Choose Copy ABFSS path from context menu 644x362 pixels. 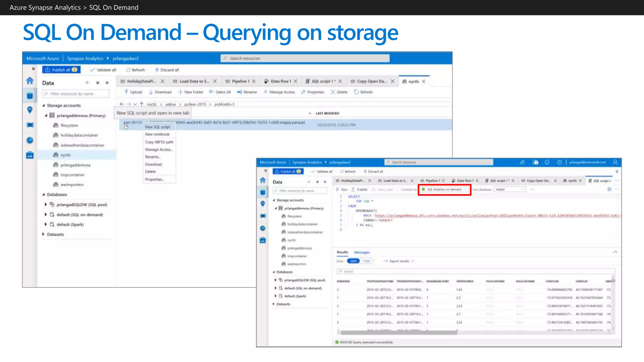click(159, 142)
